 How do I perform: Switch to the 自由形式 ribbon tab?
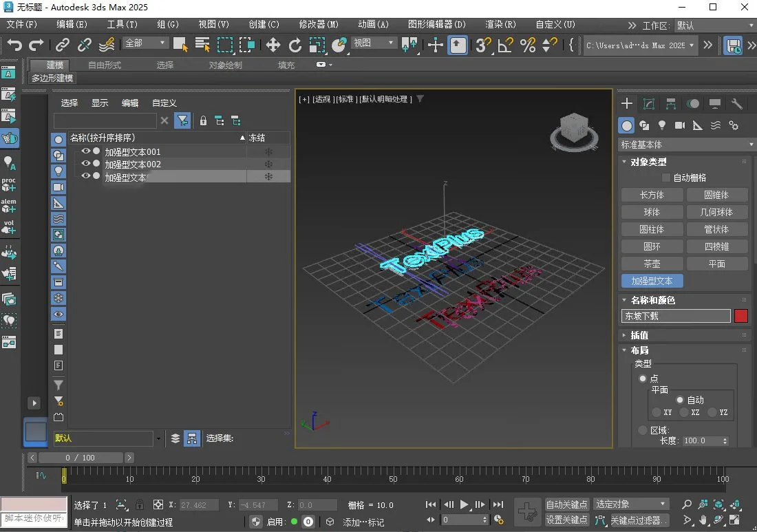click(105, 65)
